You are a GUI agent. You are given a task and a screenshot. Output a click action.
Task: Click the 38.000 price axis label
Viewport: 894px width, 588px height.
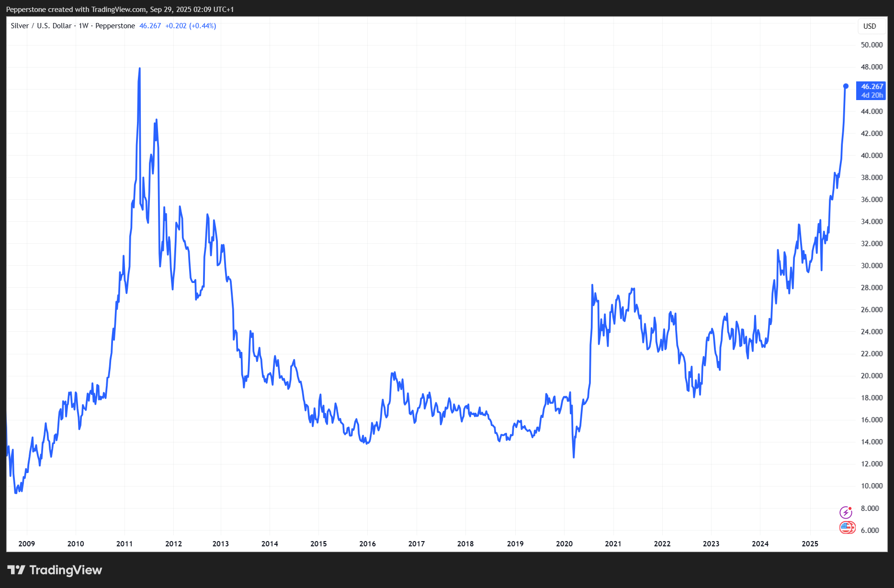[x=871, y=177]
